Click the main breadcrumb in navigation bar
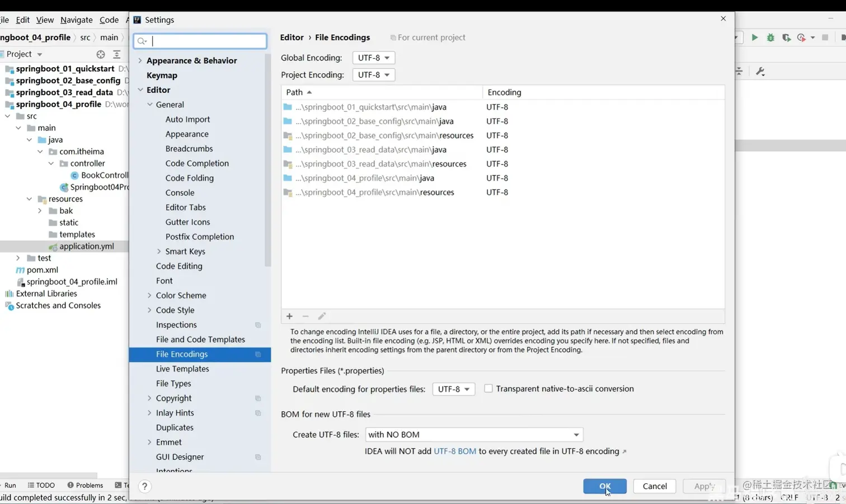The height and width of the screenshot is (504, 846). [109, 37]
